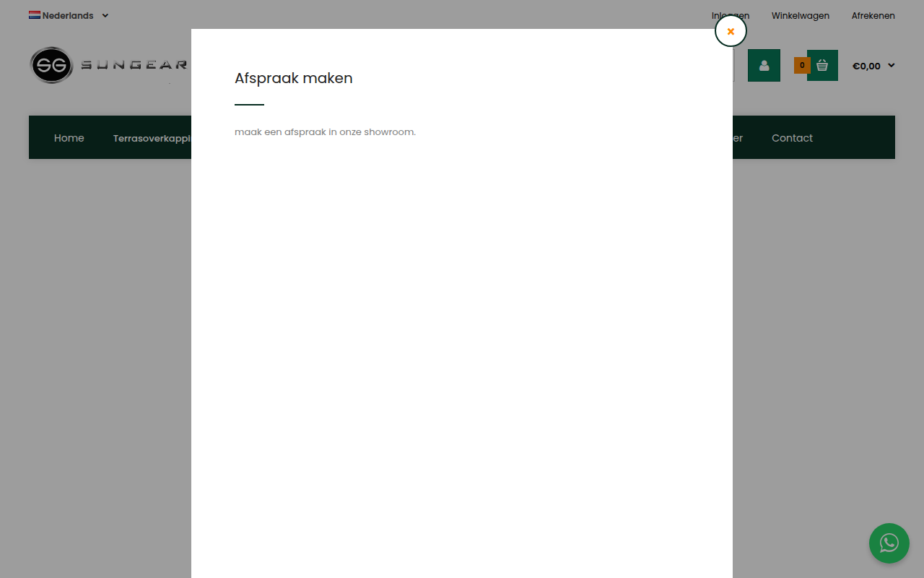Viewport: 924px width, 578px height.
Task: Click the cart item count badge
Action: pyautogui.click(x=801, y=65)
